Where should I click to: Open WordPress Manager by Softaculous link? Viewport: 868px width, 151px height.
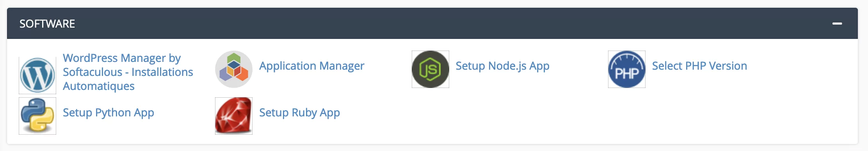coord(128,72)
